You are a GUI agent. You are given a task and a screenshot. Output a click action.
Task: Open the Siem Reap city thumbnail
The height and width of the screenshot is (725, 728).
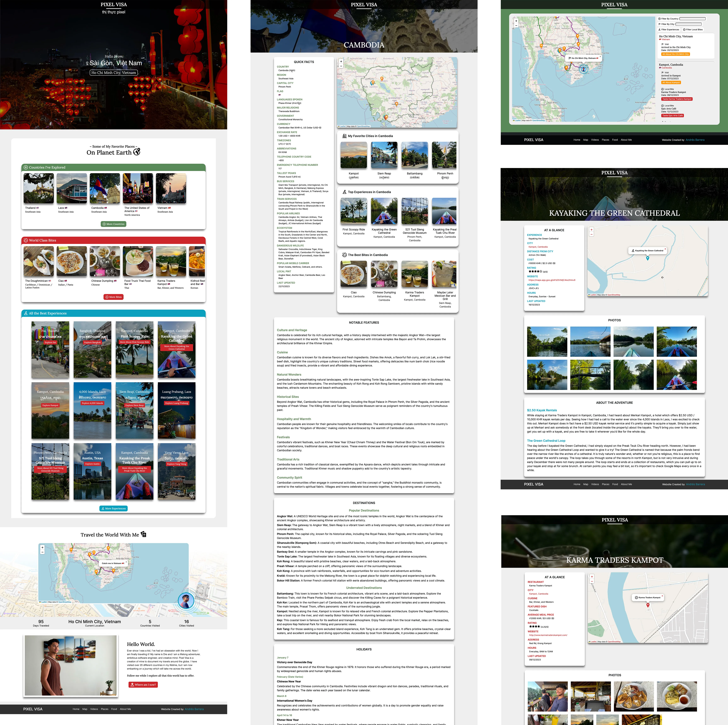(x=384, y=155)
